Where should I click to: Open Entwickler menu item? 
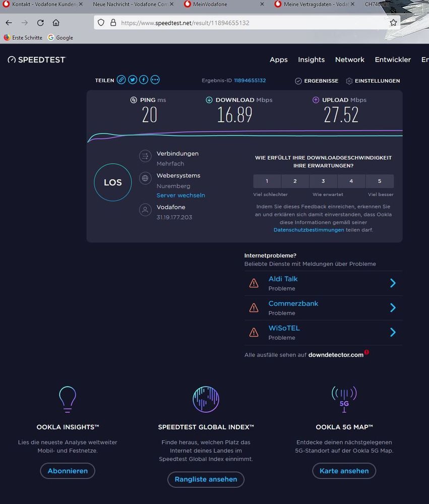[393, 60]
